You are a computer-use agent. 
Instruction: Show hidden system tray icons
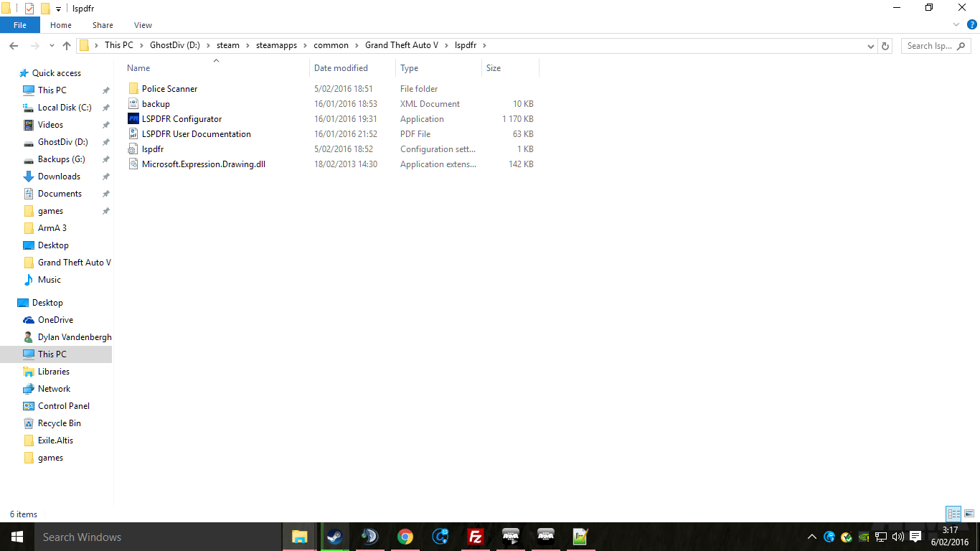812,537
